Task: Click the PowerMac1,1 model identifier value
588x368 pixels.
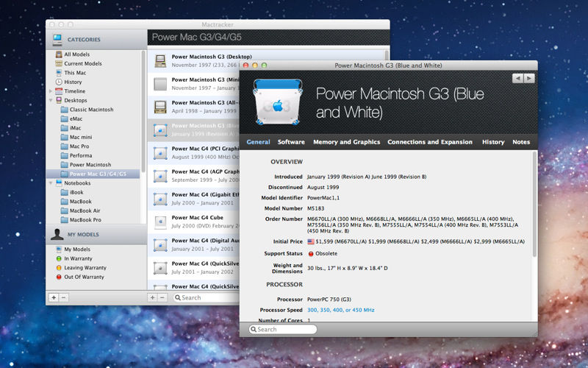Action: click(323, 198)
